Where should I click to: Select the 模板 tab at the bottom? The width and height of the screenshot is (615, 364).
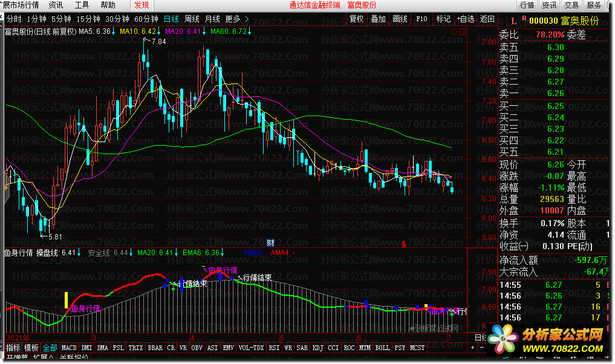31,348
